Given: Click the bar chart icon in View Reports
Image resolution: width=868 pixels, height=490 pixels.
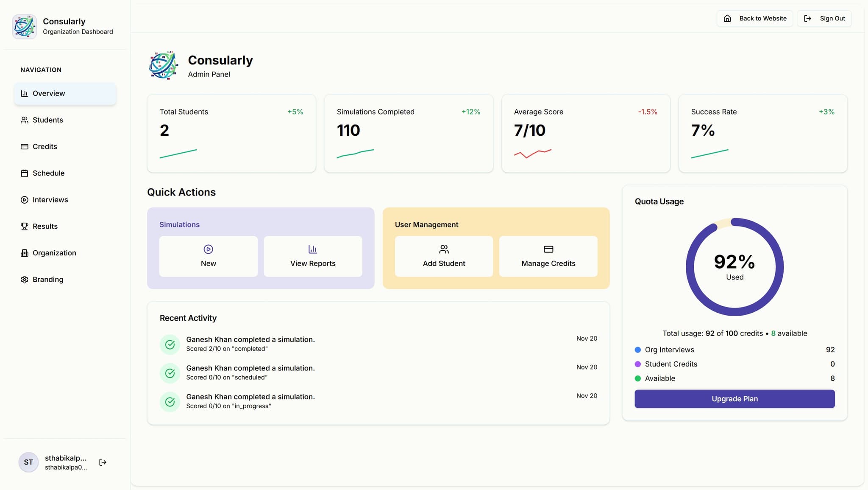Looking at the screenshot, I should click(x=313, y=249).
